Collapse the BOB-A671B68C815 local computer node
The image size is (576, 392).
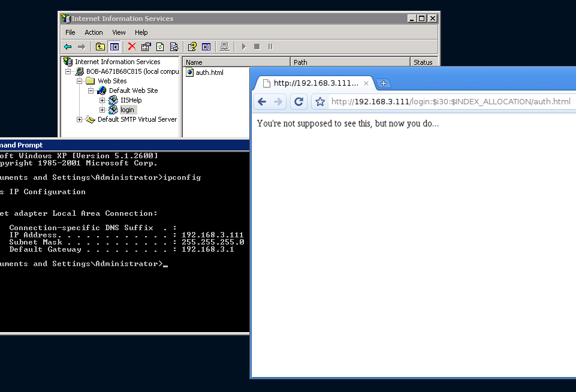[x=68, y=72]
